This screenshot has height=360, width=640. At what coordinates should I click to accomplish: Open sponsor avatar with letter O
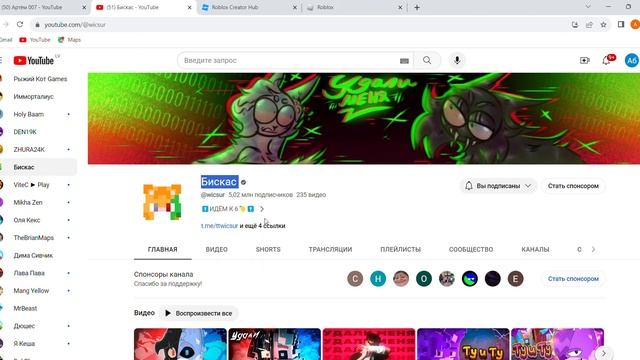coord(424,279)
